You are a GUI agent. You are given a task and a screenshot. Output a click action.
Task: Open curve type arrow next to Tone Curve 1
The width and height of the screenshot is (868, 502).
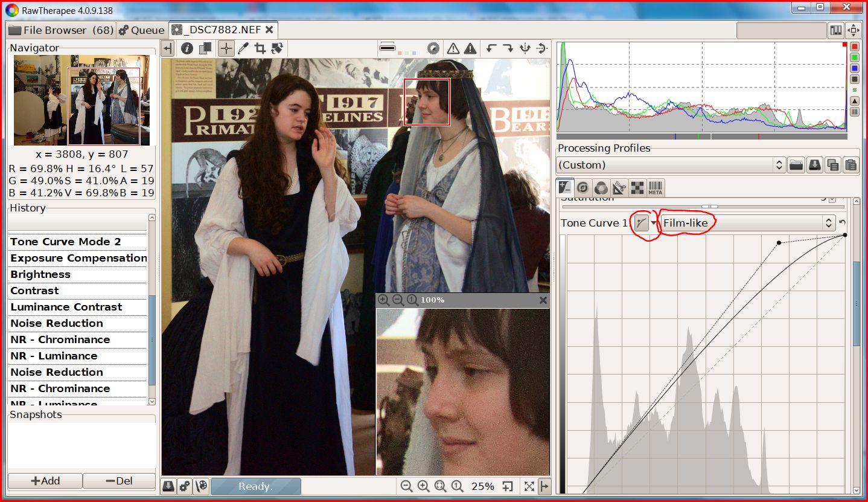point(653,223)
